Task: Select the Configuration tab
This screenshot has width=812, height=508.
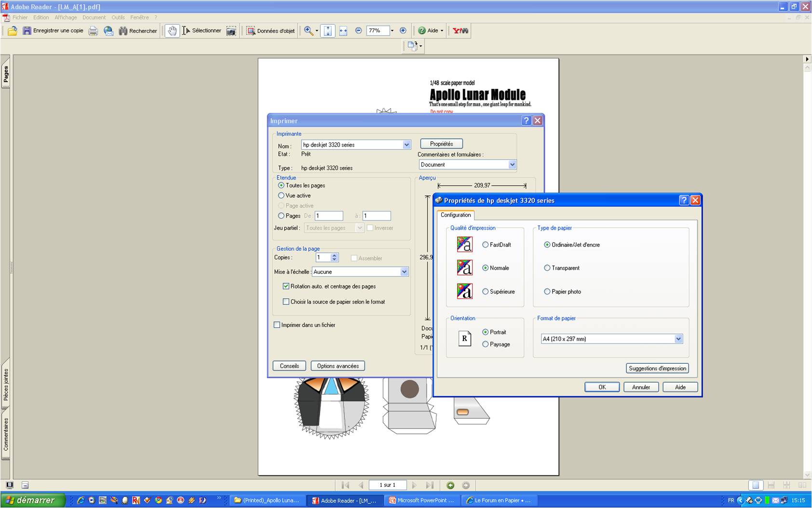Action: pos(456,215)
